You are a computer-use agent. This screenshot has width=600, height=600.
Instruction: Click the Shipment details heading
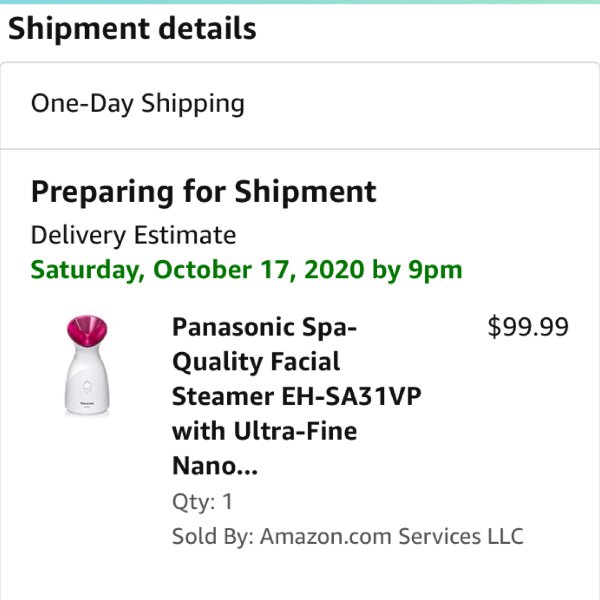tap(132, 29)
